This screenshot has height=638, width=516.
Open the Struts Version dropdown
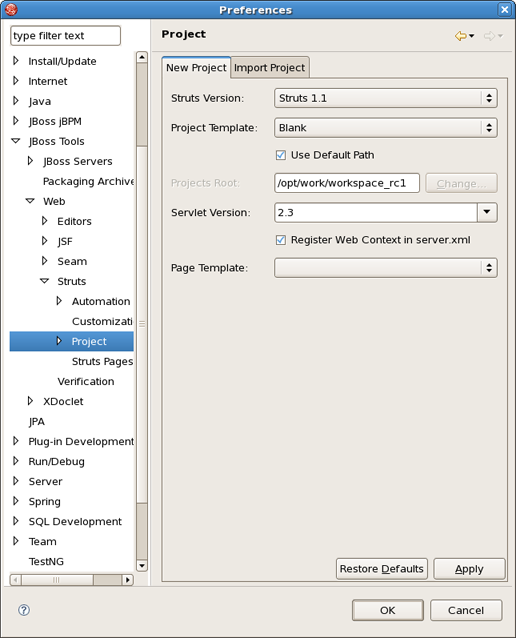tap(385, 98)
